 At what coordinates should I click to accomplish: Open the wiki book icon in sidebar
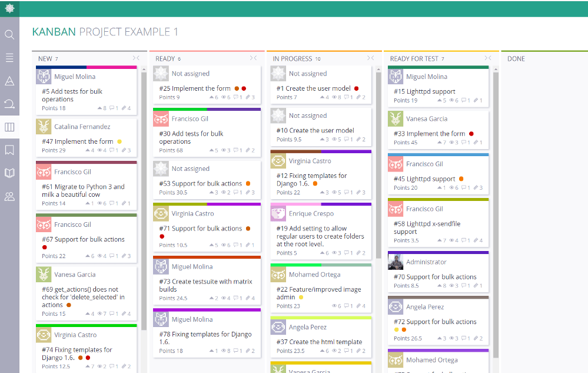9,173
